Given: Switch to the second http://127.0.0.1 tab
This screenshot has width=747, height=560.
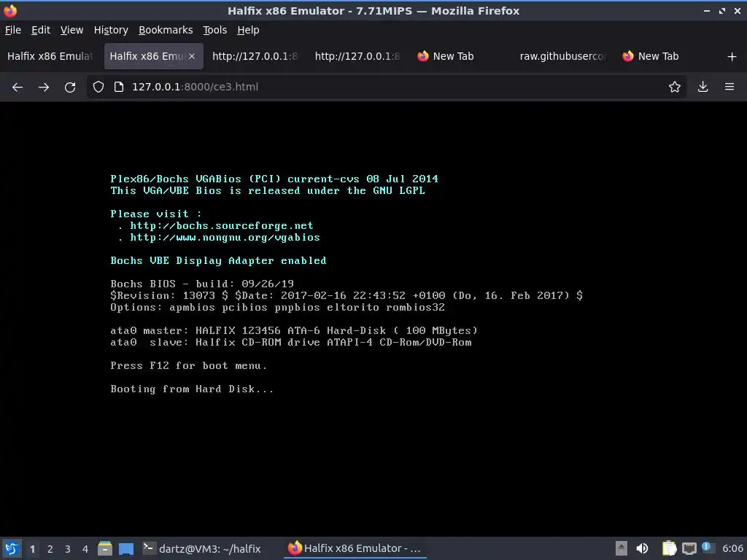Looking at the screenshot, I should 357,56.
